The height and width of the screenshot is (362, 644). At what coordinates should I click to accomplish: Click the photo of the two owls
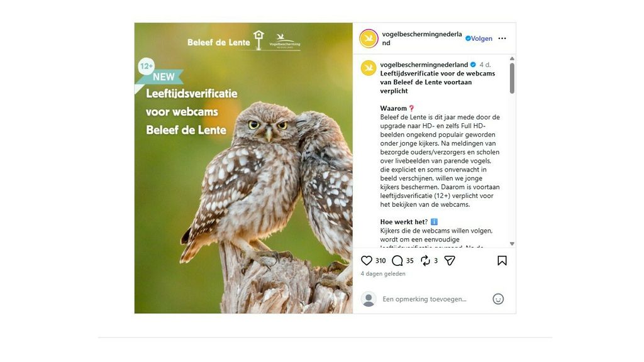pos(243,168)
